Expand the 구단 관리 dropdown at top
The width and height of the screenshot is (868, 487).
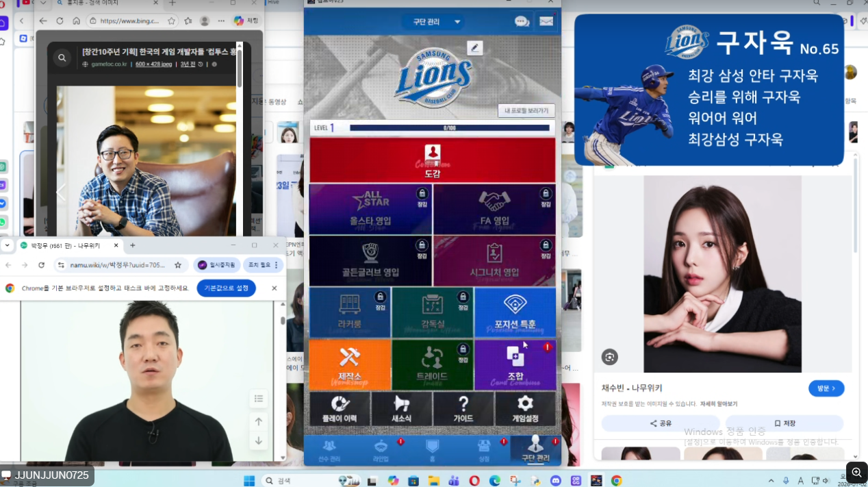pyautogui.click(x=433, y=22)
